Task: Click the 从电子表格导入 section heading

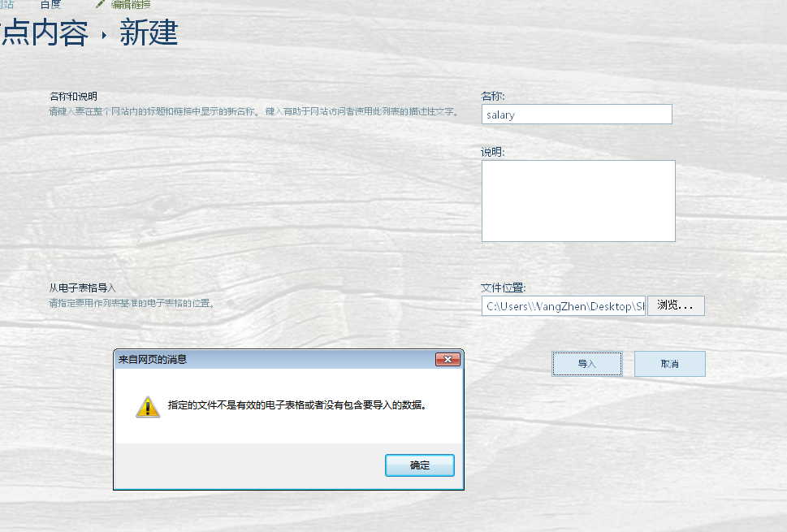Action: pos(82,288)
